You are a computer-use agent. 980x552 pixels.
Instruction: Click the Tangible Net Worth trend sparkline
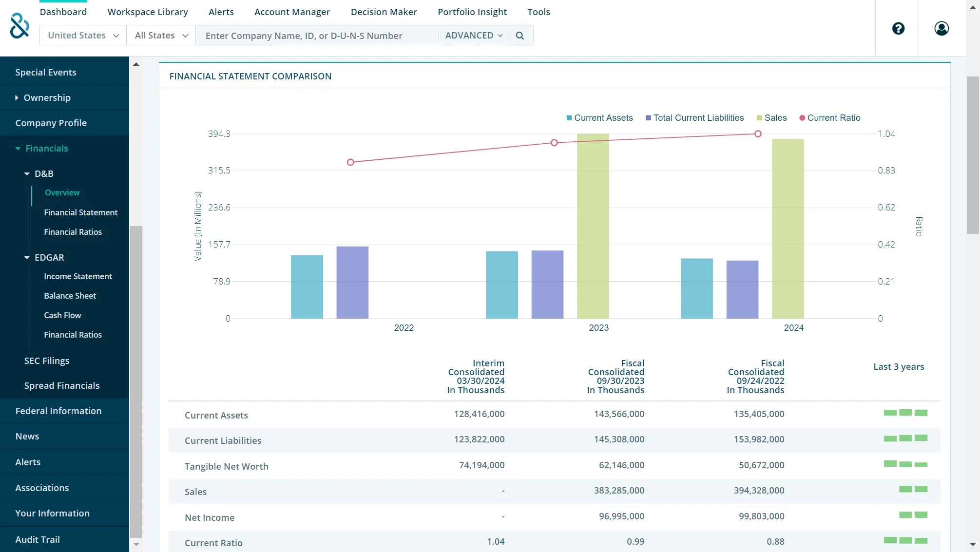(905, 464)
